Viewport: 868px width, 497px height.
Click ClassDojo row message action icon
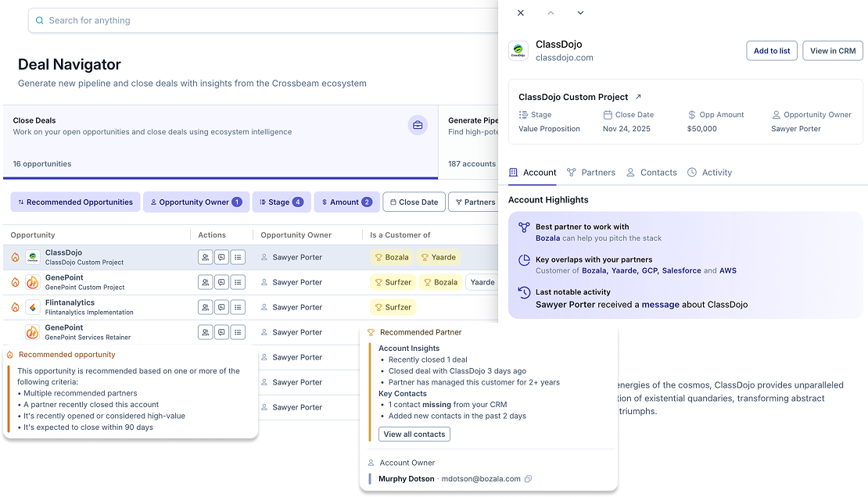[221, 257]
